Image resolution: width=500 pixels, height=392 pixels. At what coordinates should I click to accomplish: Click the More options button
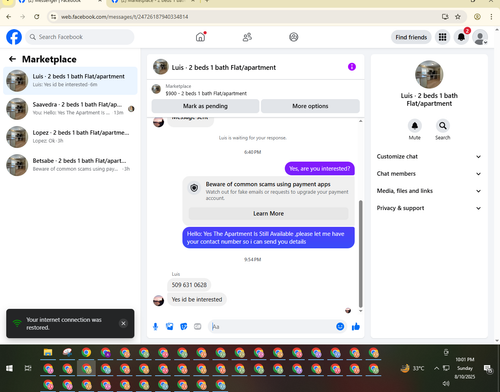[x=310, y=106]
